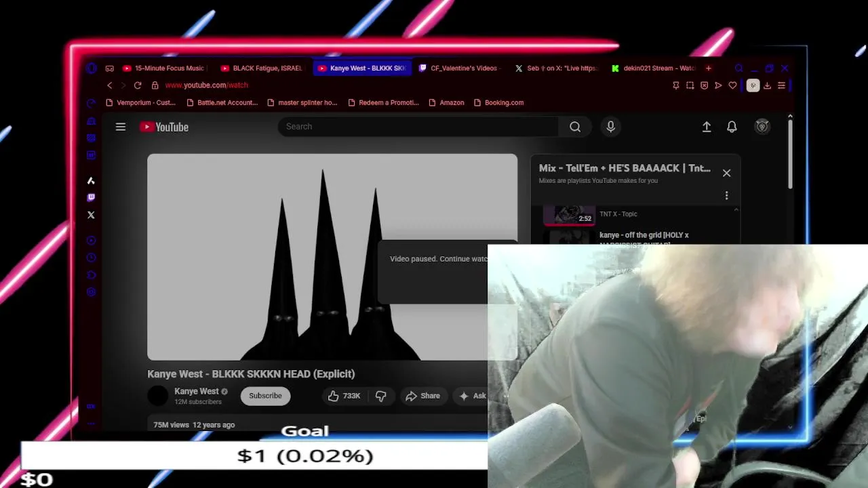Click the YouTube Search input field
Image resolution: width=868 pixels, height=488 pixels.
[x=418, y=127]
